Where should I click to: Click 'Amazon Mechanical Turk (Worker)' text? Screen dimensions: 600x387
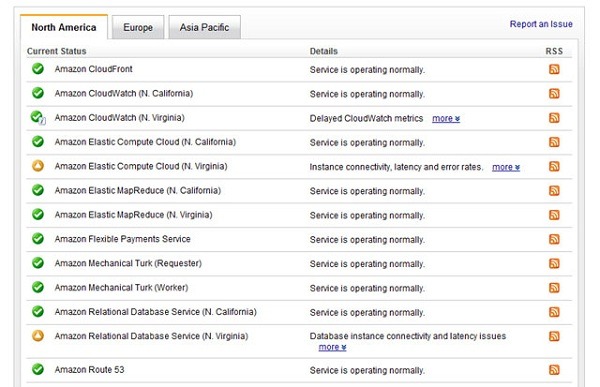tap(121, 288)
